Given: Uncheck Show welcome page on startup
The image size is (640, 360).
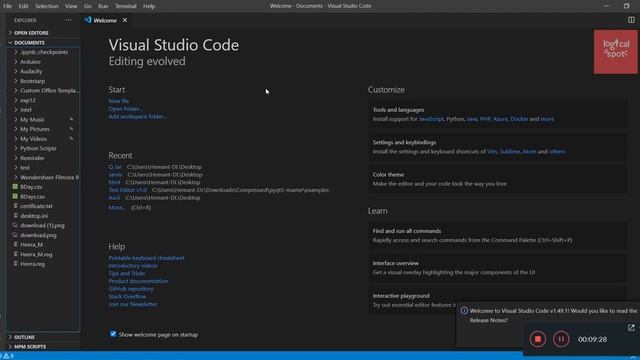Looking at the screenshot, I should [x=113, y=334].
